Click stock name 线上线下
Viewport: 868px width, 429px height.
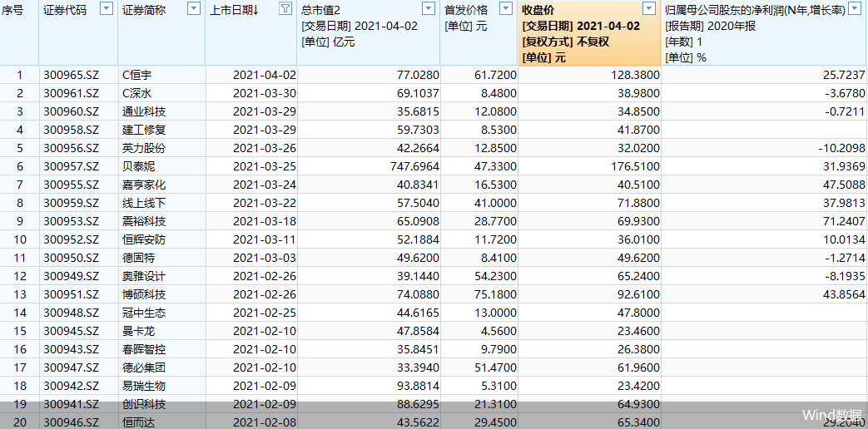tap(144, 203)
